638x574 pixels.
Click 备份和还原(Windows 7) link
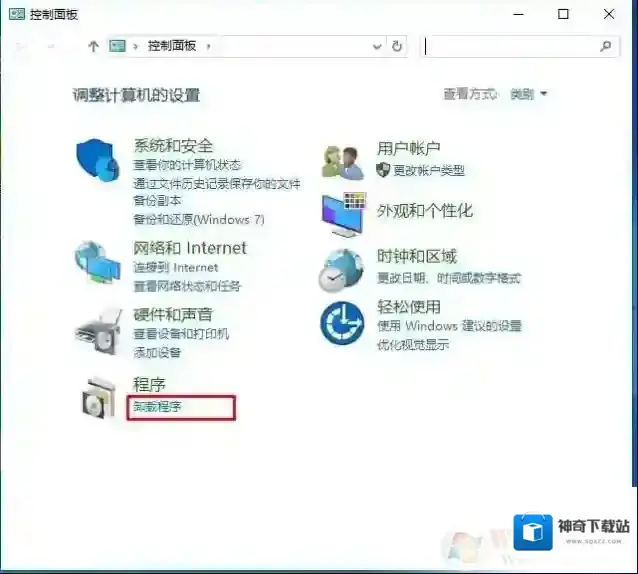pos(199,218)
